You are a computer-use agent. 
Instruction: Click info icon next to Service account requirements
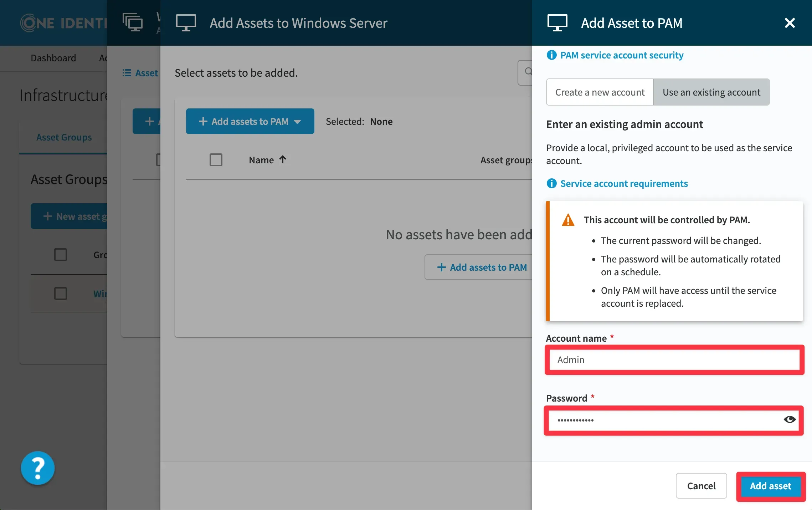click(x=551, y=183)
